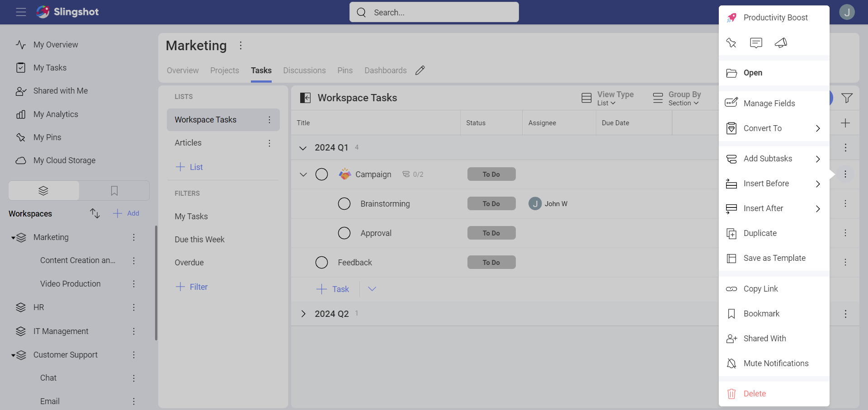Select Open from the context menu
Screen dimensions: 868x410
tap(774, 73)
